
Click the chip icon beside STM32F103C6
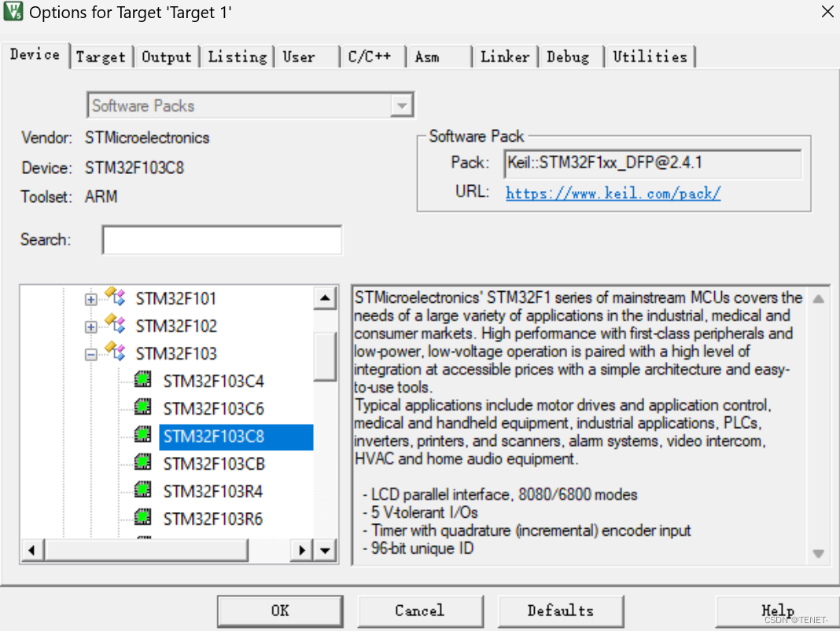point(142,407)
